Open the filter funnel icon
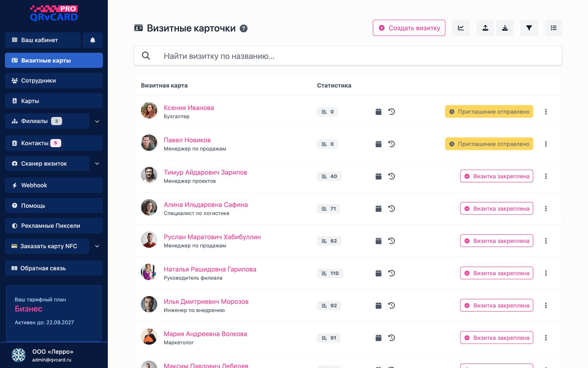 (x=529, y=28)
